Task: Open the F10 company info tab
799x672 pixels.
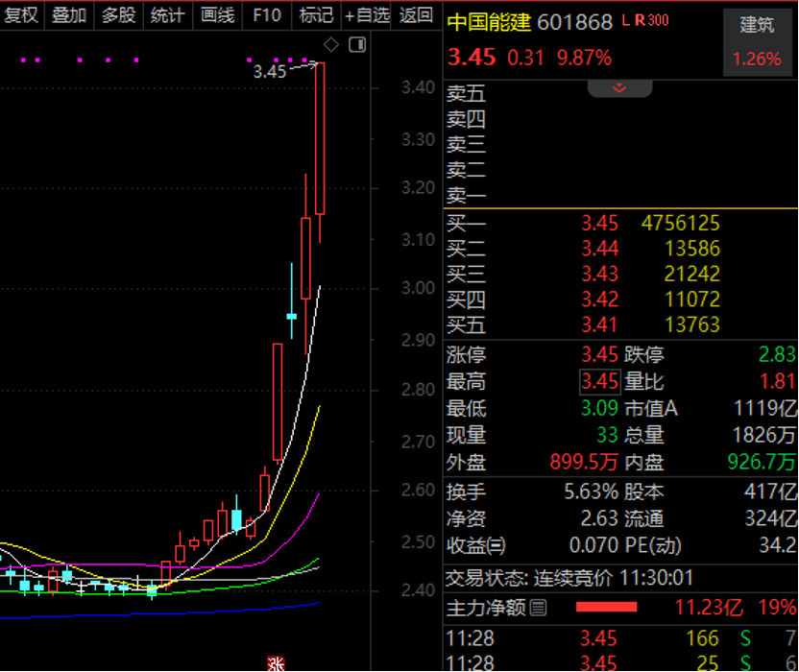Action: pos(267,14)
